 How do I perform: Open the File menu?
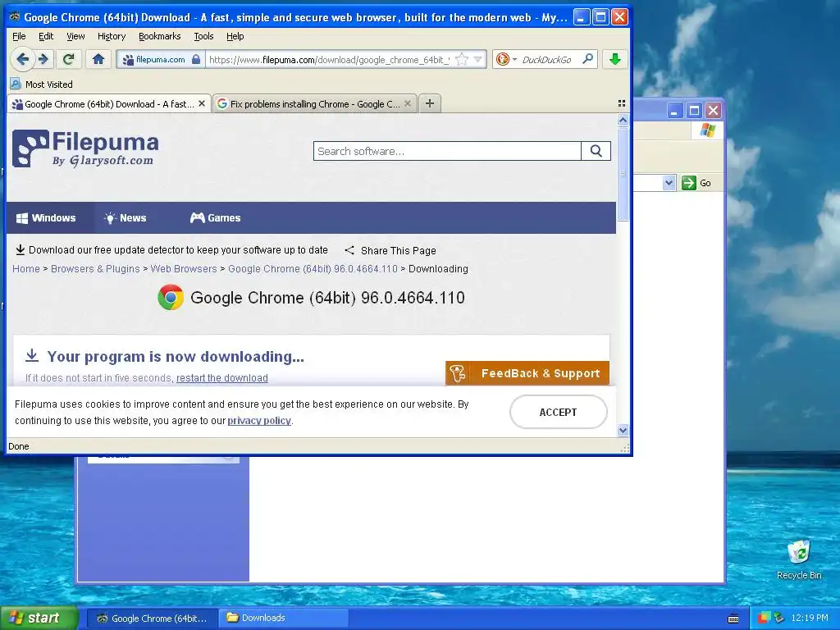coord(19,36)
